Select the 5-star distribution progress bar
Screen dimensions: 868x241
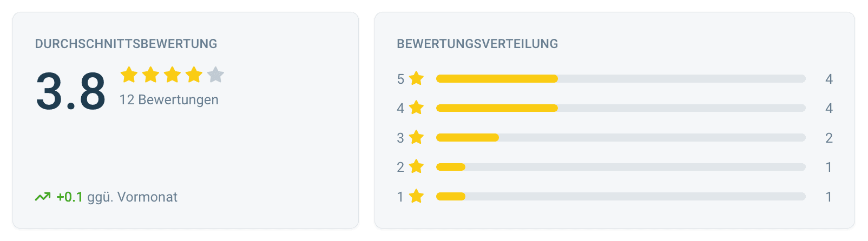pyautogui.click(x=621, y=79)
